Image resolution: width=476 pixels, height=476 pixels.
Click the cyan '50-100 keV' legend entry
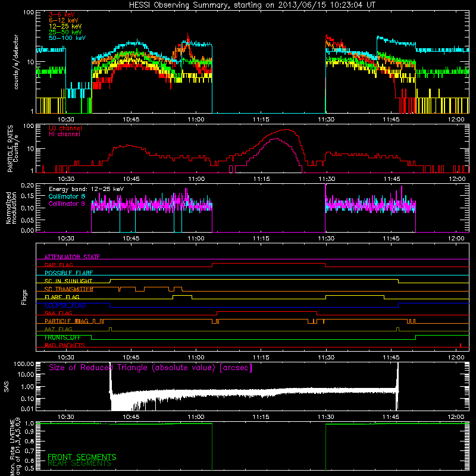67,38
